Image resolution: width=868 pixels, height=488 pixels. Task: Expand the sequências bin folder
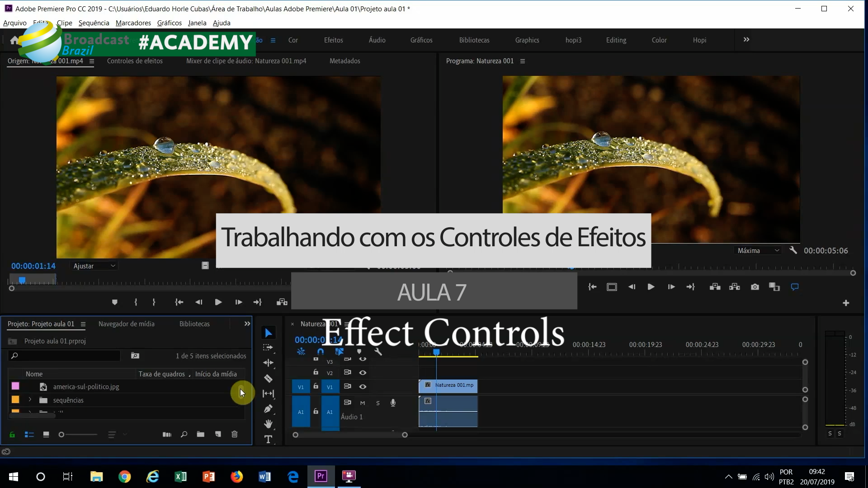point(30,400)
